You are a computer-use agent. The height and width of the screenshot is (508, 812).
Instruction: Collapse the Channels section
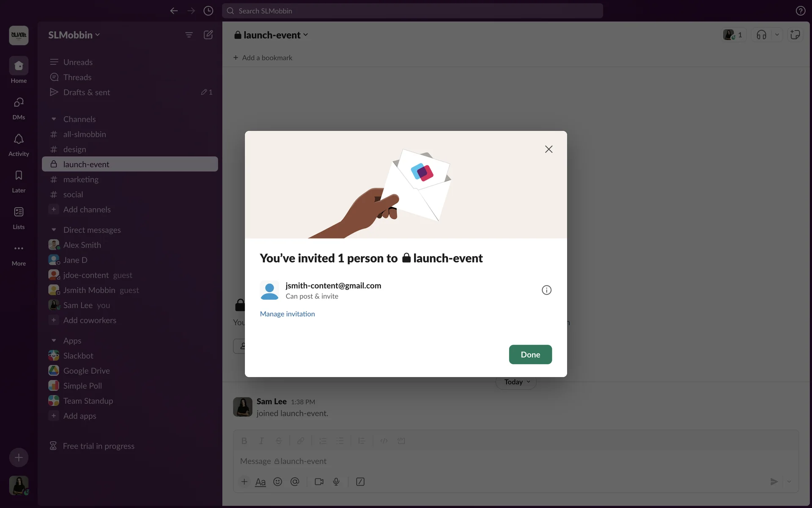tap(54, 119)
